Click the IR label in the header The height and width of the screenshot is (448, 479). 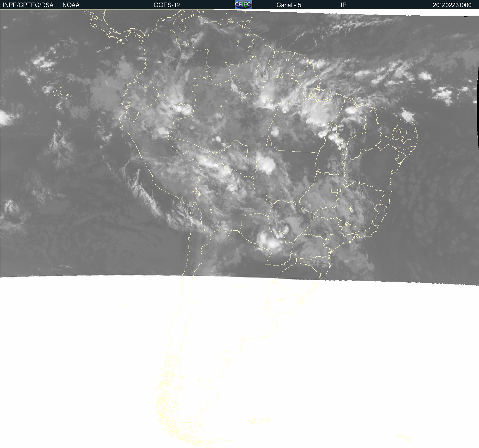tap(343, 5)
